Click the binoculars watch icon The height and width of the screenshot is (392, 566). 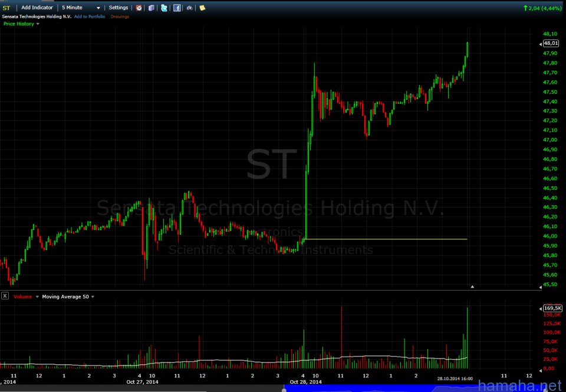click(x=189, y=8)
